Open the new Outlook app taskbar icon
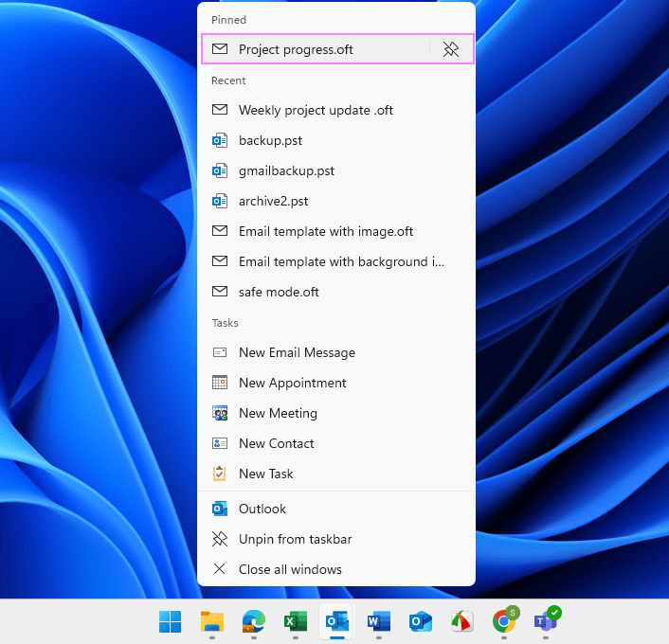 coord(421,621)
